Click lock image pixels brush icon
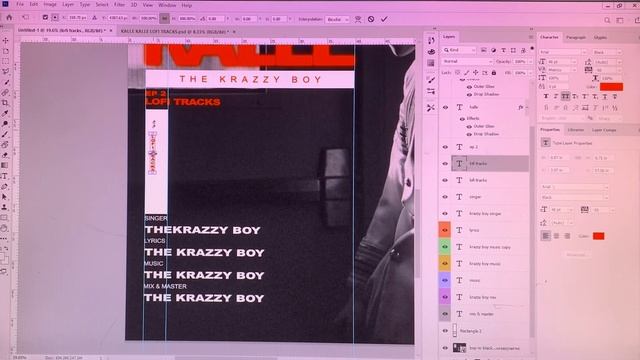 point(467,73)
